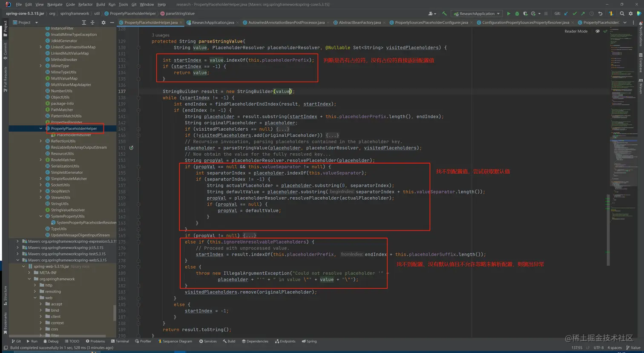Open the Dependencies tool window
The image size is (644, 353).
pyautogui.click(x=255, y=342)
